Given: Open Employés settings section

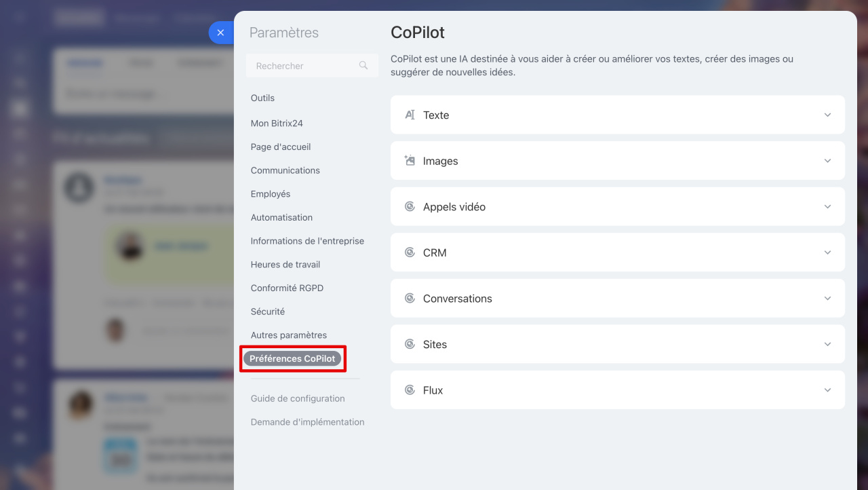Looking at the screenshot, I should tap(271, 194).
